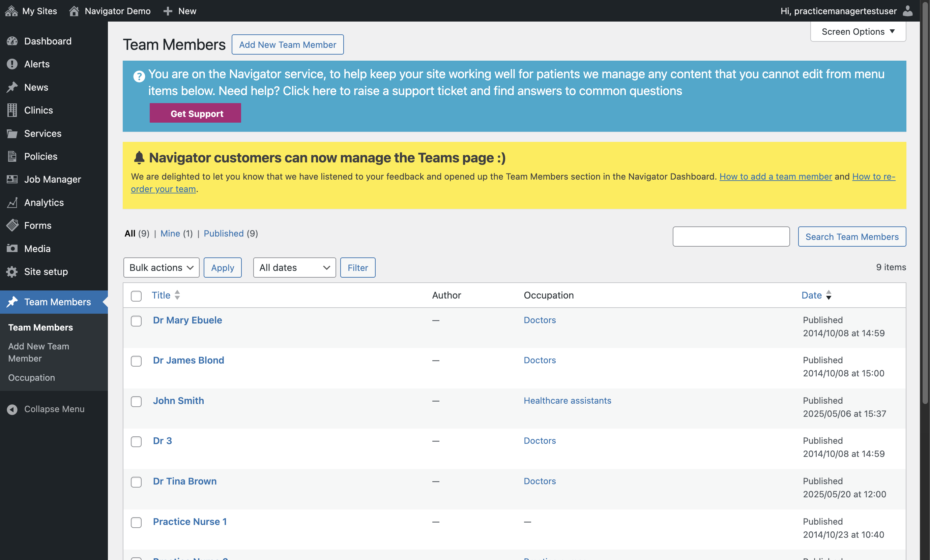Open the John Smith team member

[x=178, y=401]
